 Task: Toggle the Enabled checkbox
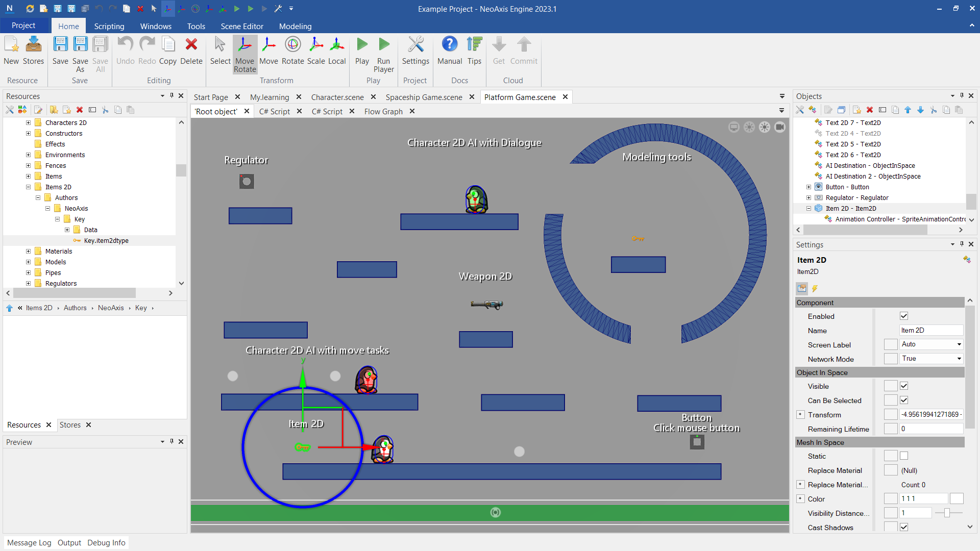pyautogui.click(x=904, y=316)
